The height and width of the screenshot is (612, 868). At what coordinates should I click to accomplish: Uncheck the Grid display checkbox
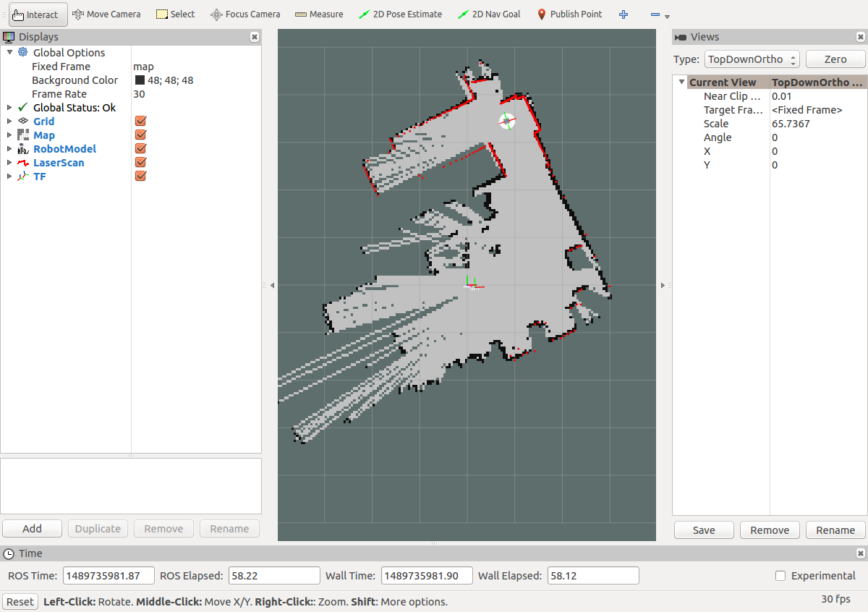(141, 122)
